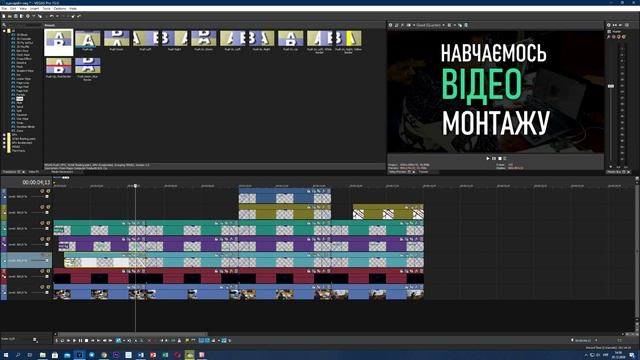Viewport: 640px width, 360px height.
Task: Mute the red sixth video track
Action: [42, 271]
